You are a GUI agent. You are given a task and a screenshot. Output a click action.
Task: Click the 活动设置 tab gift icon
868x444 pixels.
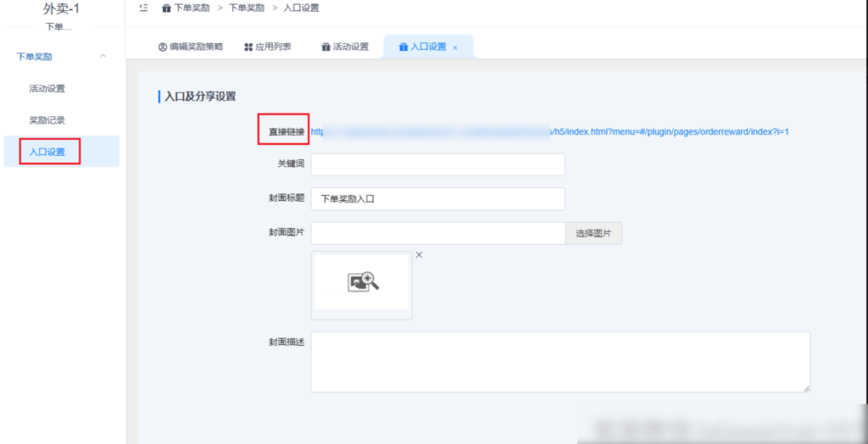point(326,47)
